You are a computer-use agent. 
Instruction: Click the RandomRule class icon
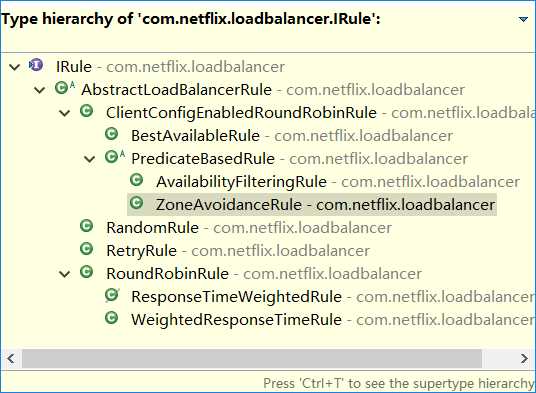point(86,226)
